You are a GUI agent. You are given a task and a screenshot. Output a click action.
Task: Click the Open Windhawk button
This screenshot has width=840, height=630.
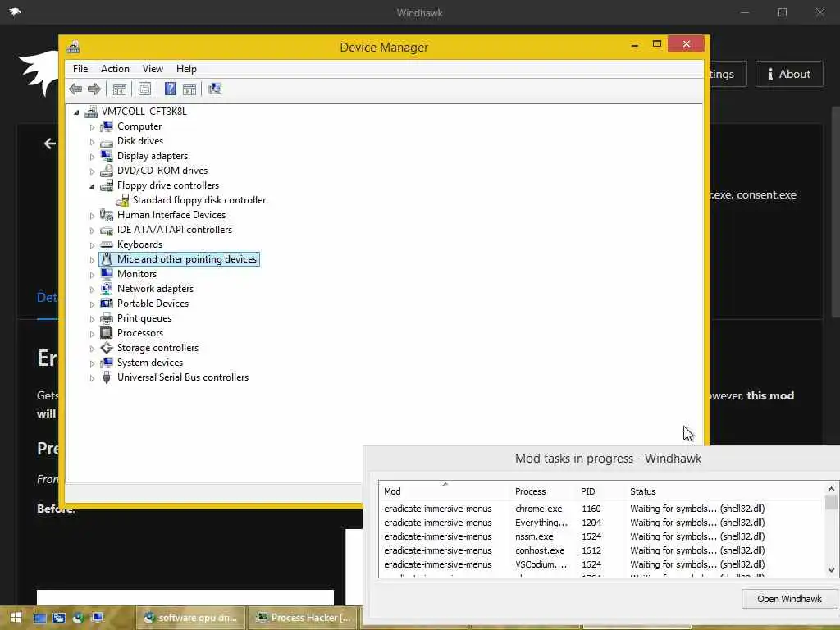pos(789,599)
